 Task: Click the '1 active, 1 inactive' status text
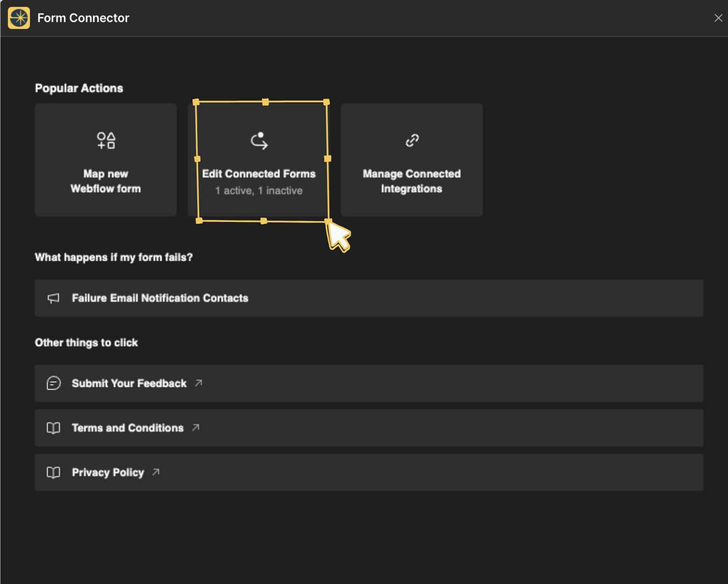(x=259, y=191)
